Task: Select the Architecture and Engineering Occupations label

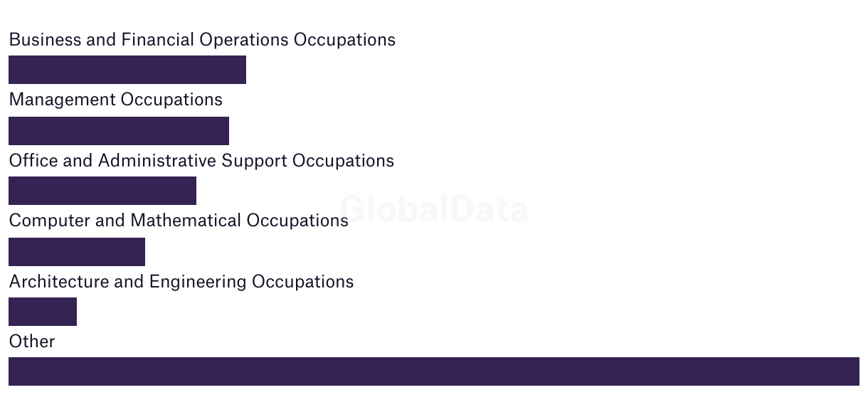Action: coord(181,282)
